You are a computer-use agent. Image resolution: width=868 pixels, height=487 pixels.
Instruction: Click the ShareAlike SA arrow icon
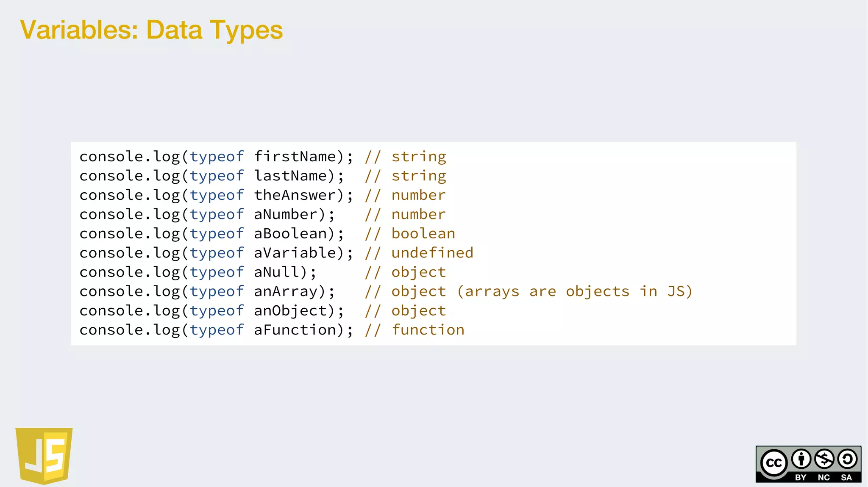[847, 459]
